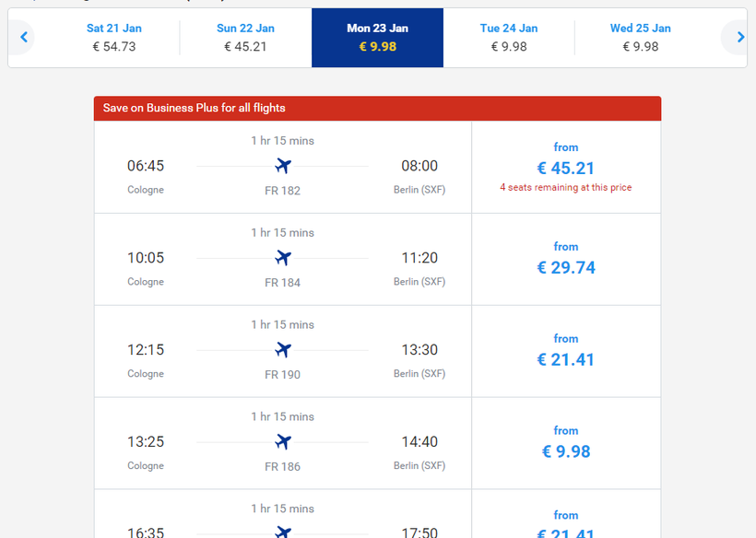Switch to the Tue 24 Jan tab

click(x=508, y=38)
